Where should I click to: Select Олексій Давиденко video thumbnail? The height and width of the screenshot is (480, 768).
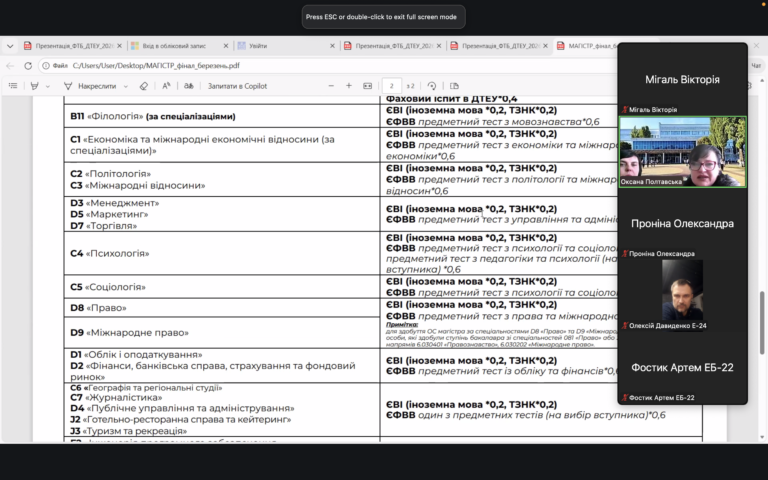tap(682, 290)
